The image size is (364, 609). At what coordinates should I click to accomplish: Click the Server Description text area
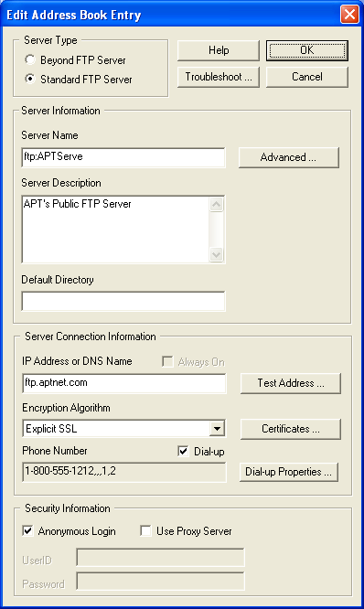tap(116, 230)
